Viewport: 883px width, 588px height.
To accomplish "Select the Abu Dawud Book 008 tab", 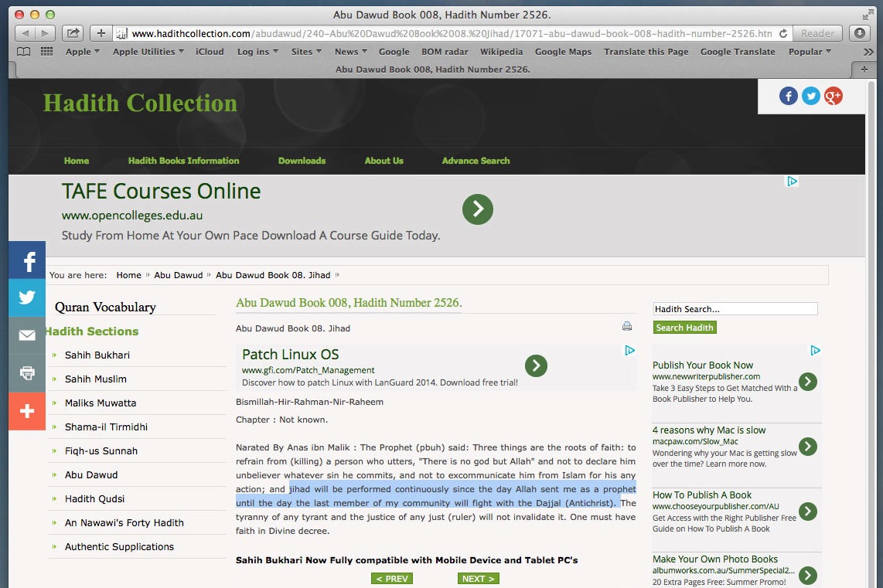I will tap(432, 70).
